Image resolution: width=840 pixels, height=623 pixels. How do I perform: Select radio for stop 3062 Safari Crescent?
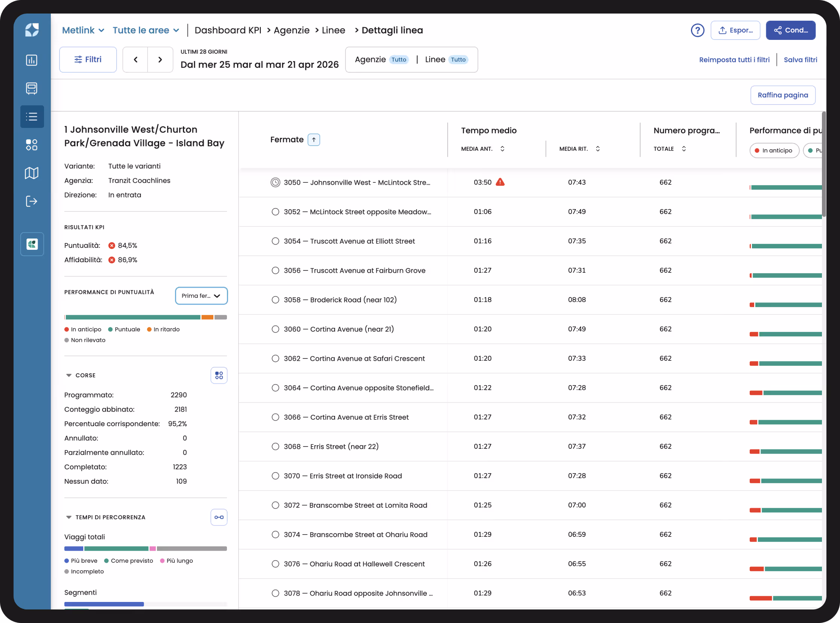[275, 359]
